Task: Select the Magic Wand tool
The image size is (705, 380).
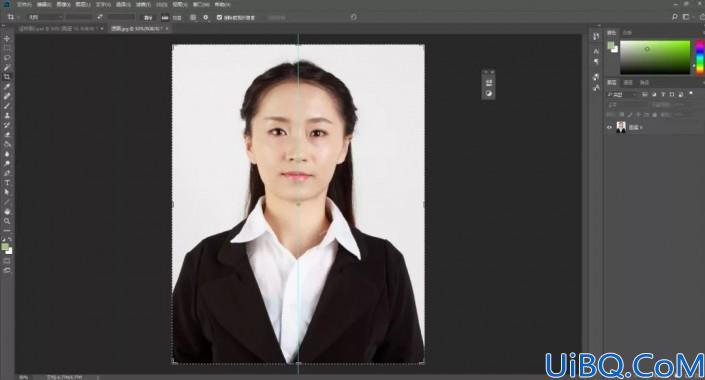Action: coord(7,67)
